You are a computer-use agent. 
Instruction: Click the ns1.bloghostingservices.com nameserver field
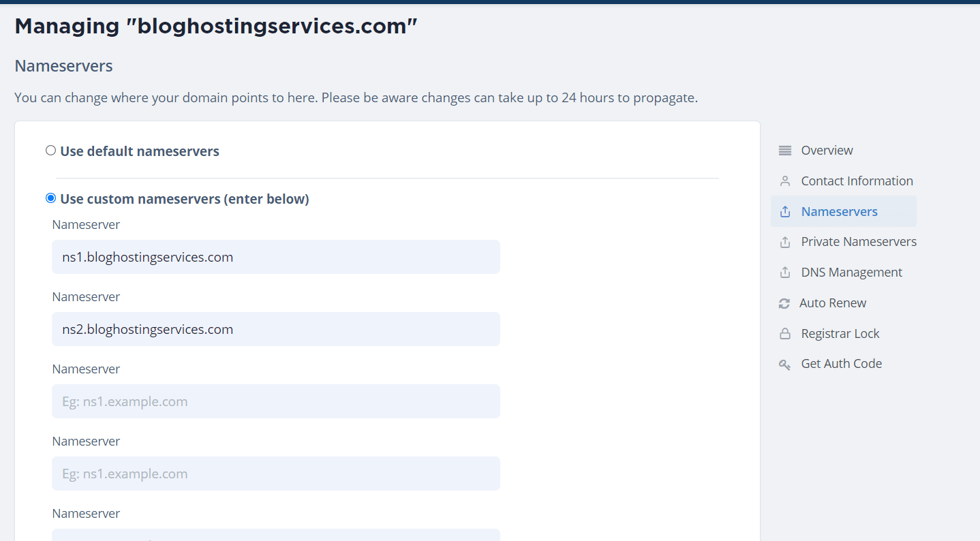[x=275, y=257]
